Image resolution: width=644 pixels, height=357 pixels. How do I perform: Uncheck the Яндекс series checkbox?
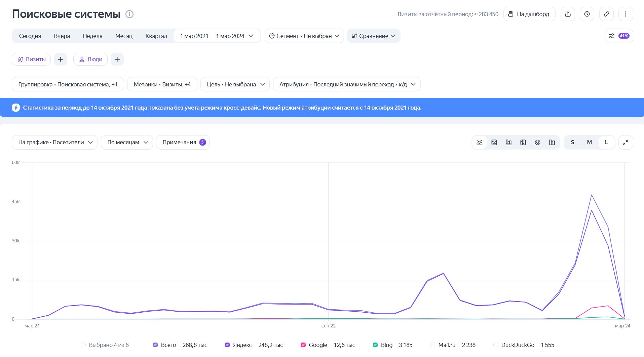click(x=227, y=345)
